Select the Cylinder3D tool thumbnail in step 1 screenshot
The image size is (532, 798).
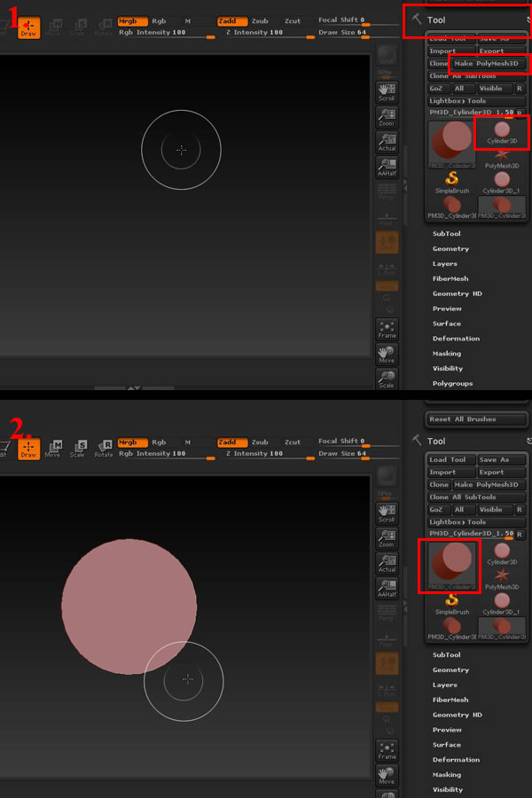click(502, 132)
